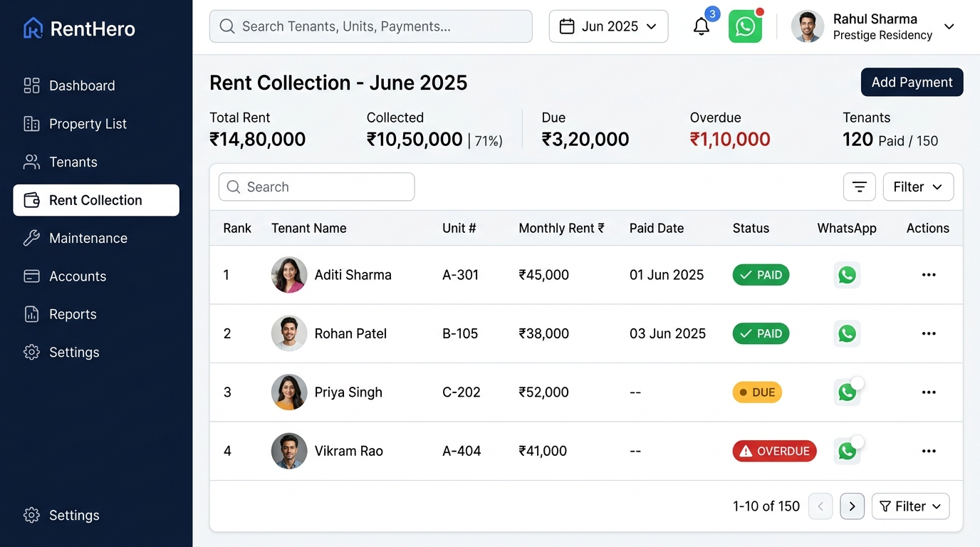Go to next page of results
Image resolution: width=980 pixels, height=547 pixels.
[x=853, y=506]
